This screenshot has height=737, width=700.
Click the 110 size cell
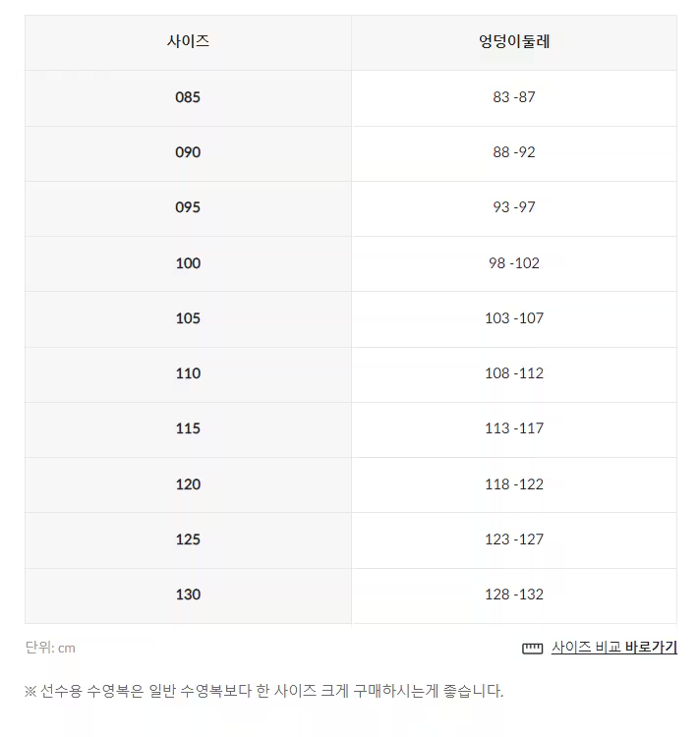coord(188,374)
